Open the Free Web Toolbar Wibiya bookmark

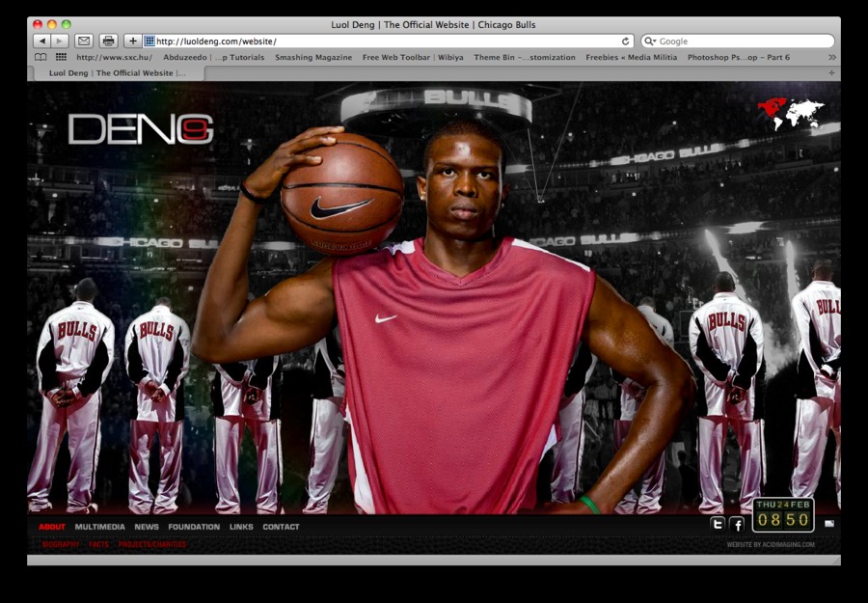[x=413, y=57]
